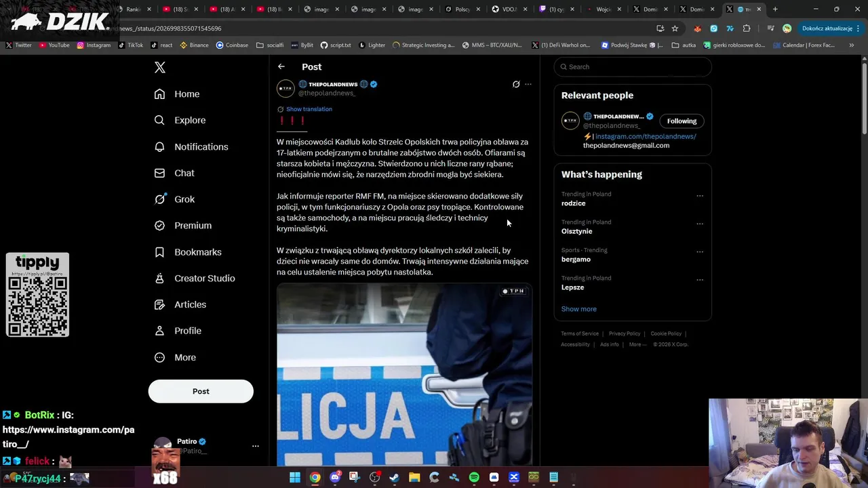Open Spotify from the taskbar
868x488 pixels.
pyautogui.click(x=474, y=478)
